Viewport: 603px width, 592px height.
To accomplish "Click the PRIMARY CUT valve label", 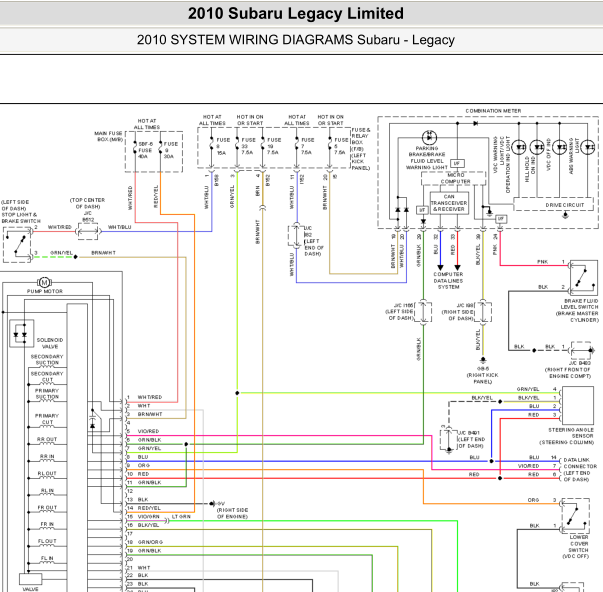I will point(47,419).
